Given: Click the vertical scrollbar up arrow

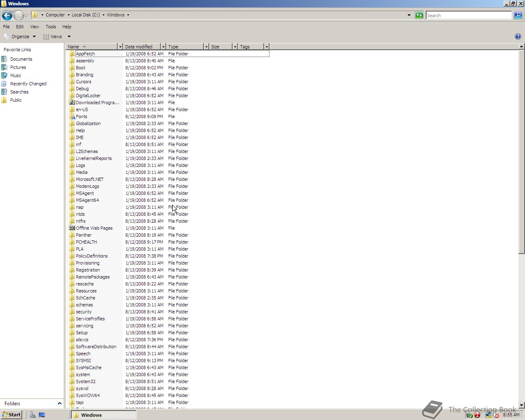Looking at the screenshot, I should (x=521, y=46).
